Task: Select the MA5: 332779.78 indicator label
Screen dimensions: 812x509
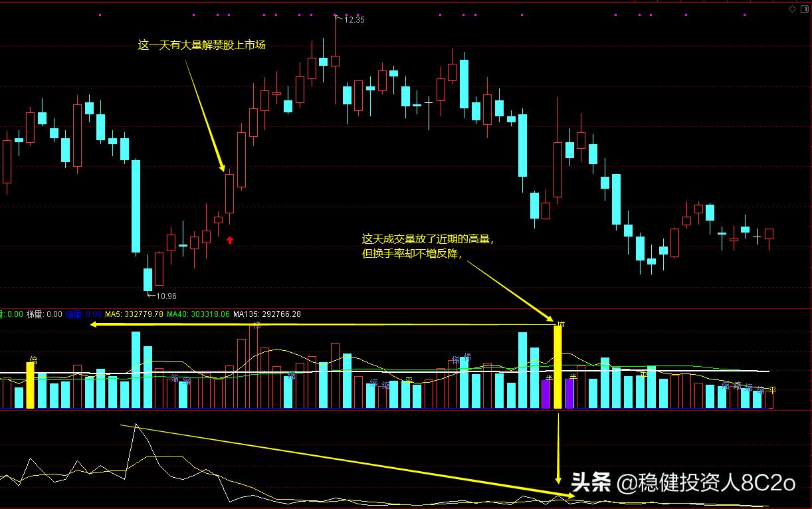Action: coord(134,314)
